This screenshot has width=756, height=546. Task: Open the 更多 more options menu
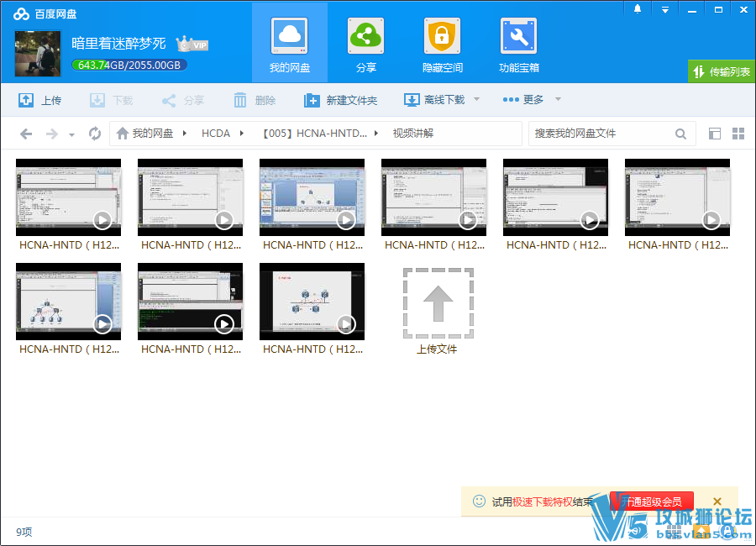pyautogui.click(x=523, y=99)
